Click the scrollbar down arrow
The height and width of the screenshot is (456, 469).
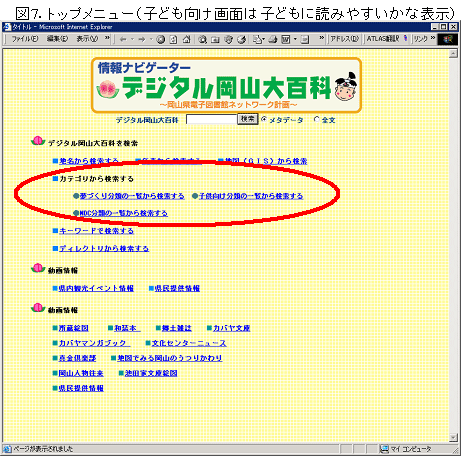click(453, 437)
